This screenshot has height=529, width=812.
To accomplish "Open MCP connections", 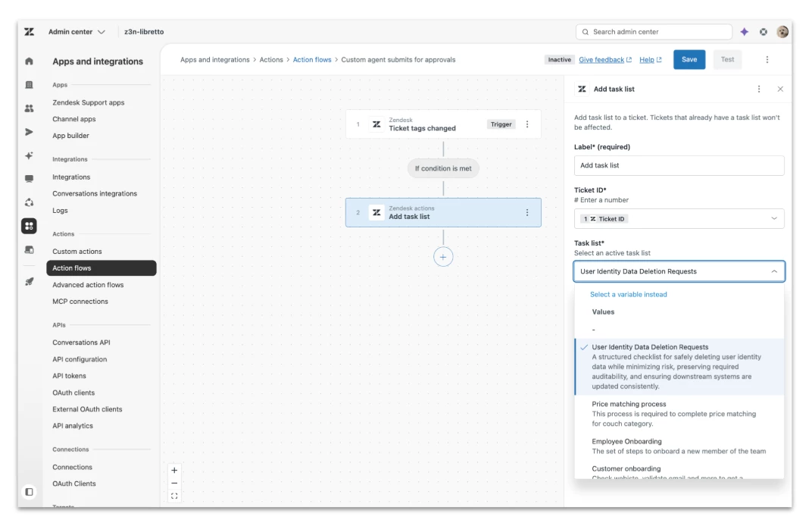I will (80, 302).
